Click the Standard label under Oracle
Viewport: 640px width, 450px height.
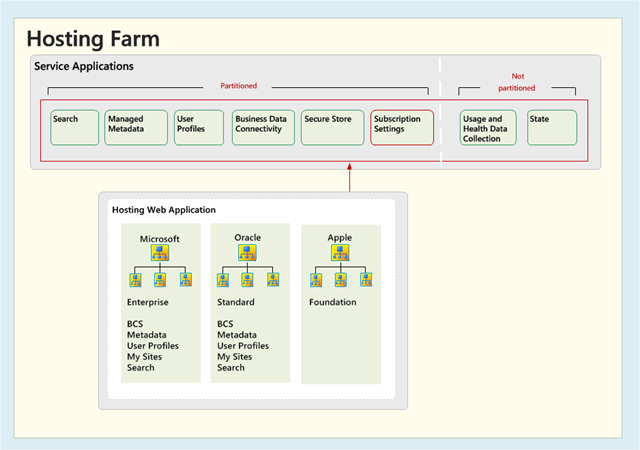click(x=236, y=302)
